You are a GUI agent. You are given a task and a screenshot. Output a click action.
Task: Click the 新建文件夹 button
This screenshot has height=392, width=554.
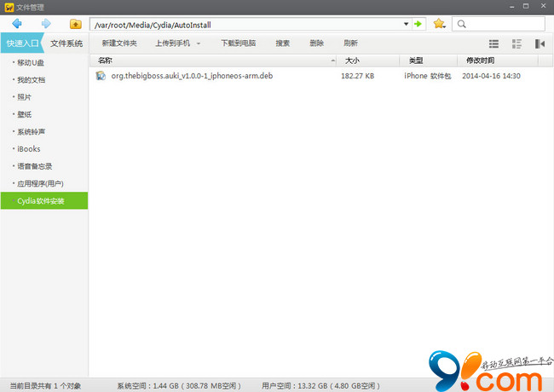pos(119,43)
